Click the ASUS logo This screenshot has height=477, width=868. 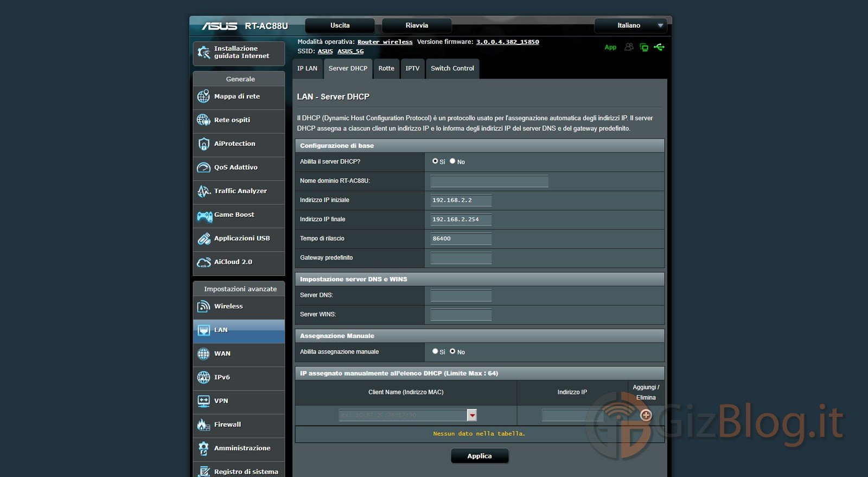[x=220, y=26]
